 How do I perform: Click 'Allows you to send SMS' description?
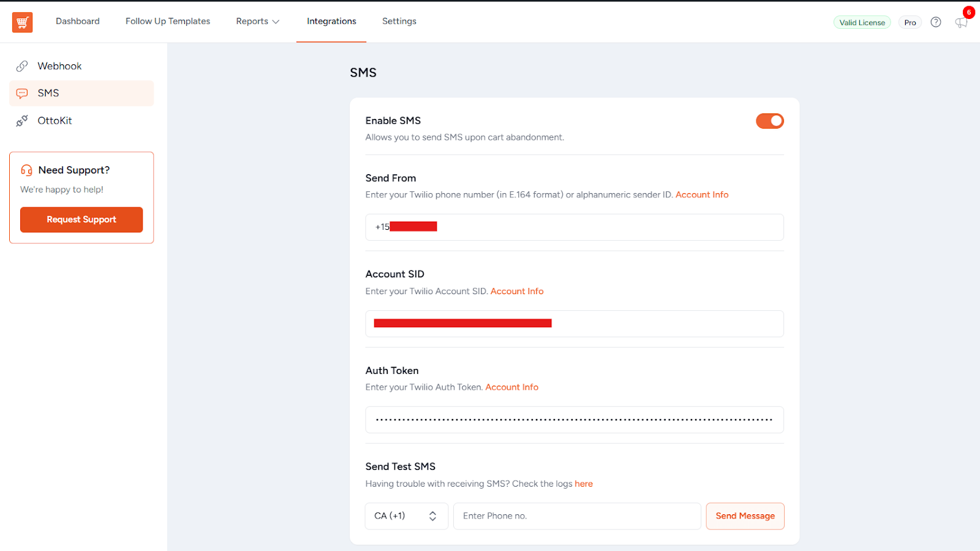[x=465, y=137]
